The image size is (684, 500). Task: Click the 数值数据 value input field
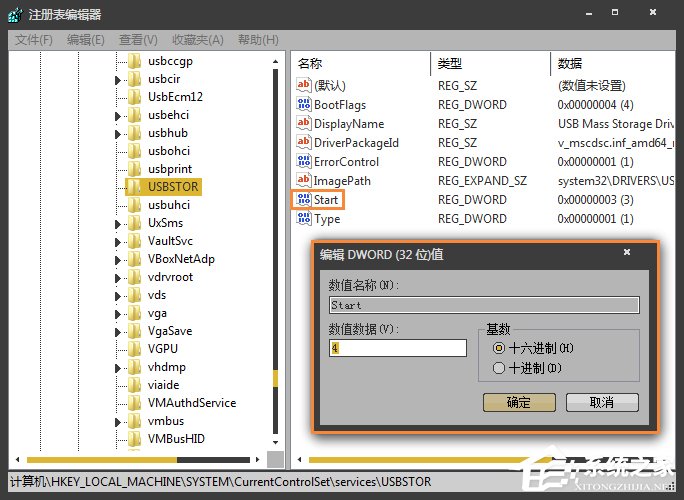398,348
